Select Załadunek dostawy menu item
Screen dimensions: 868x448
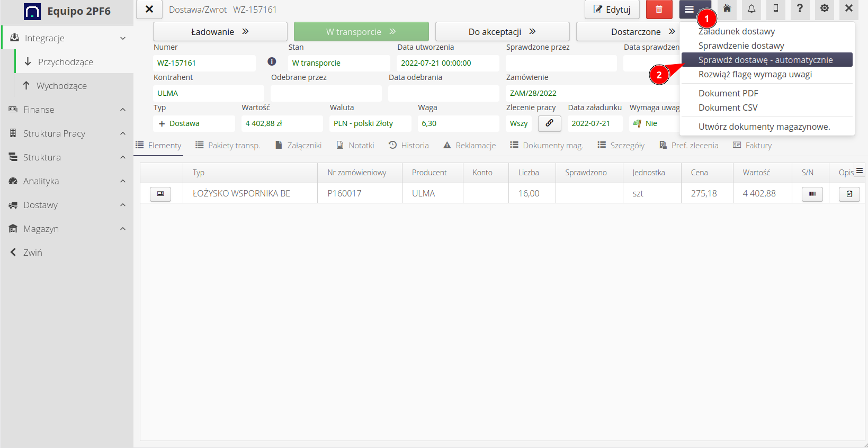tap(767, 31)
